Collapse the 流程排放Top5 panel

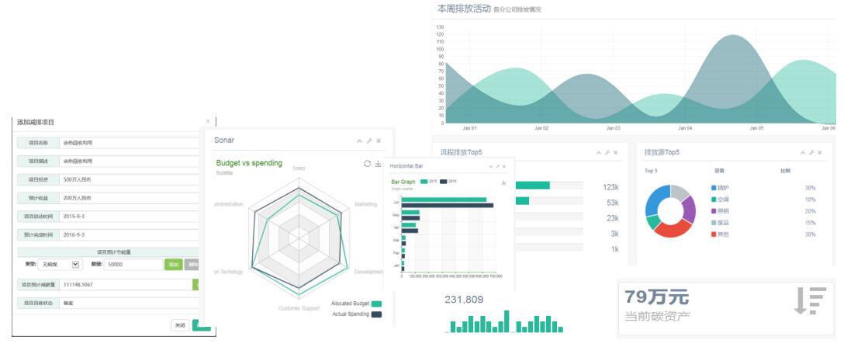(x=598, y=152)
